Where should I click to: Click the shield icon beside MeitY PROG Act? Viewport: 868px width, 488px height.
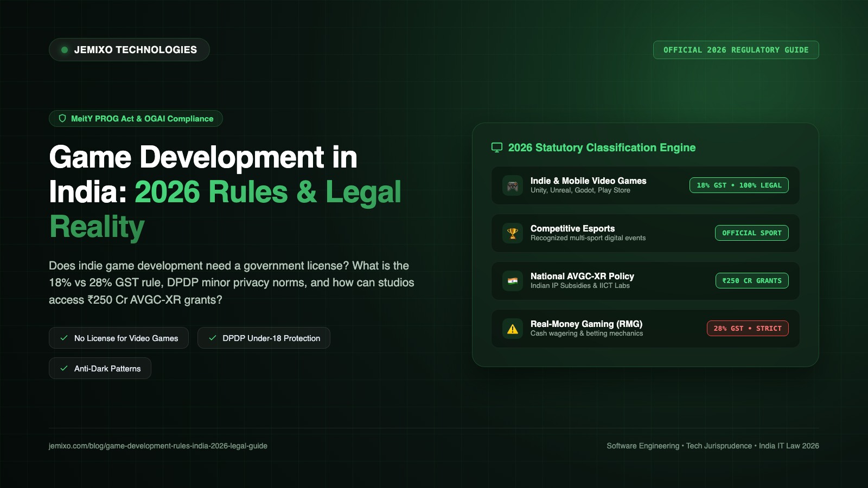(x=62, y=118)
